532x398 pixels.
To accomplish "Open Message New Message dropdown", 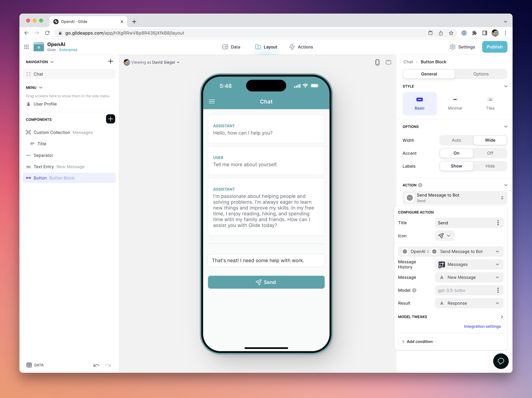I will coord(469,277).
